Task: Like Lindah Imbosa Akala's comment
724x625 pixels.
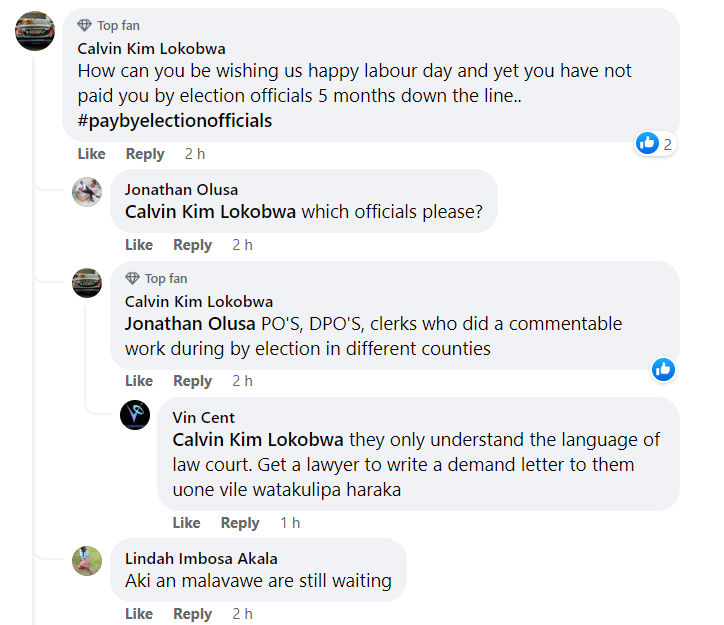Action: pos(139,614)
